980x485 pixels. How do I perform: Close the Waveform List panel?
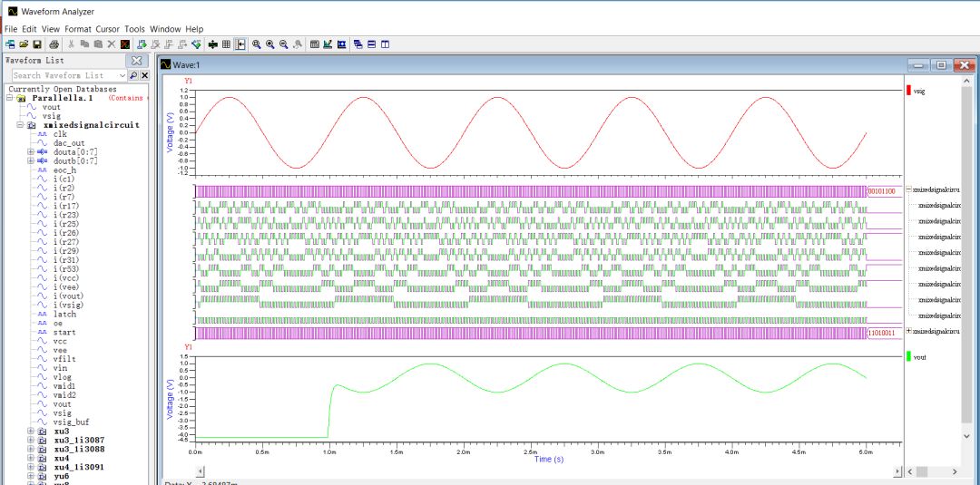pos(136,60)
